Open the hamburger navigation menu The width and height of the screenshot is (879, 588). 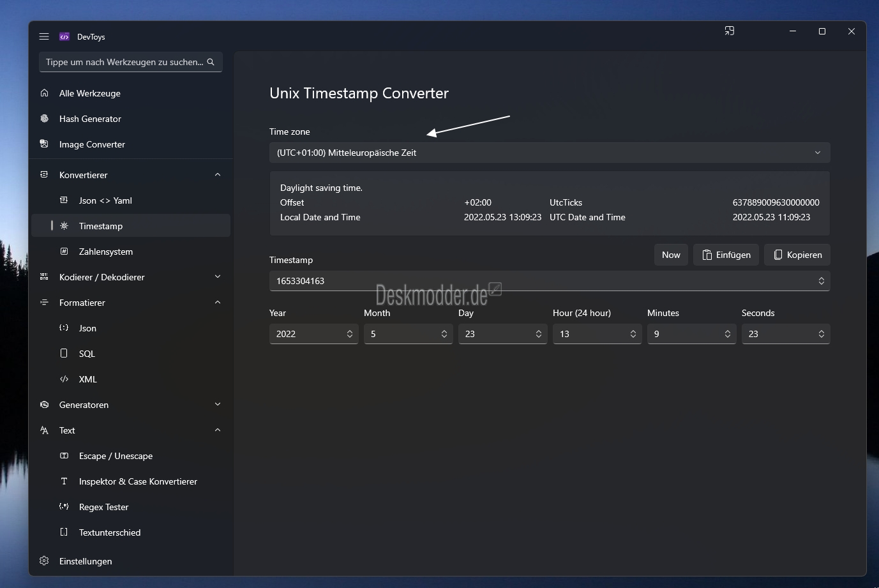coord(44,36)
